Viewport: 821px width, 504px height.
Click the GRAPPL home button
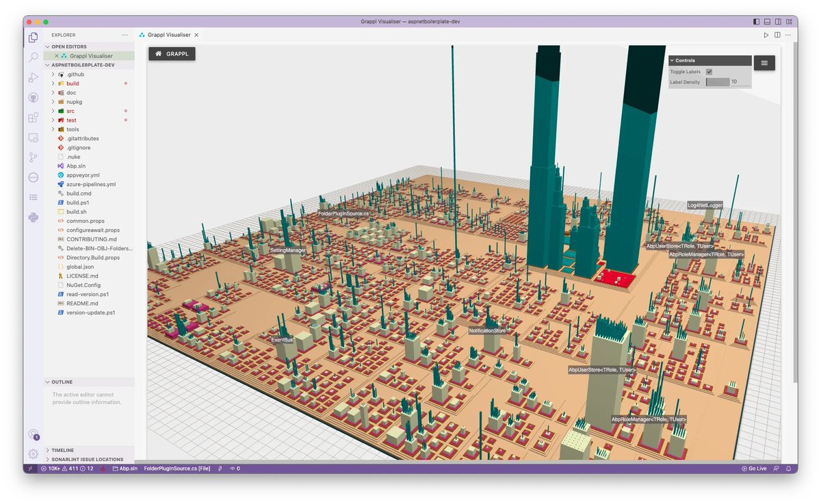172,53
